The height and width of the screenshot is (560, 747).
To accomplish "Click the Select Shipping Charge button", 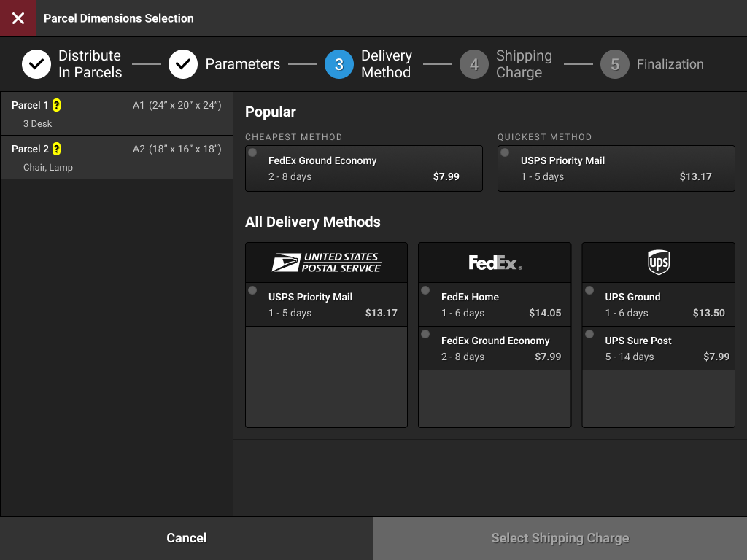I will [560, 538].
